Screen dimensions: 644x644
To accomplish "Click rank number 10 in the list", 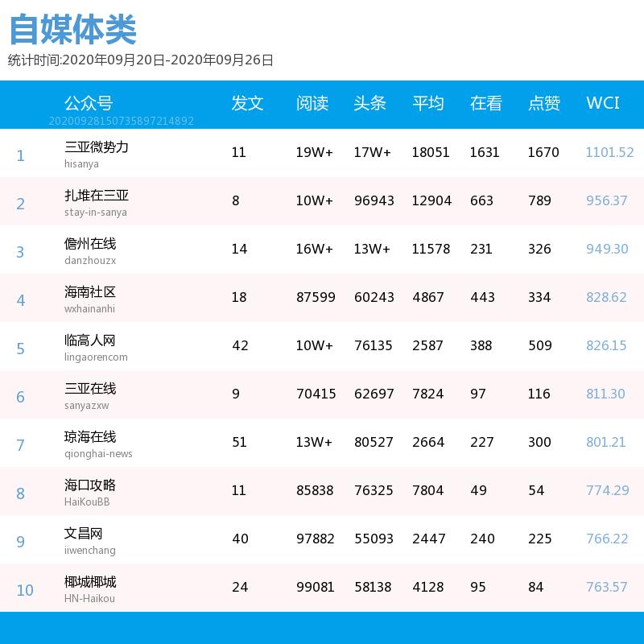I will tap(25, 590).
